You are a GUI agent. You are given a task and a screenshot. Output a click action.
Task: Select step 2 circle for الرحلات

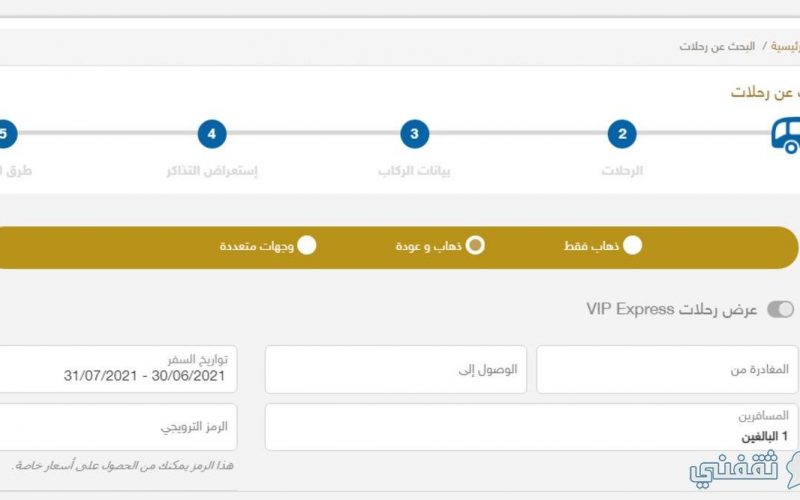tap(622, 134)
